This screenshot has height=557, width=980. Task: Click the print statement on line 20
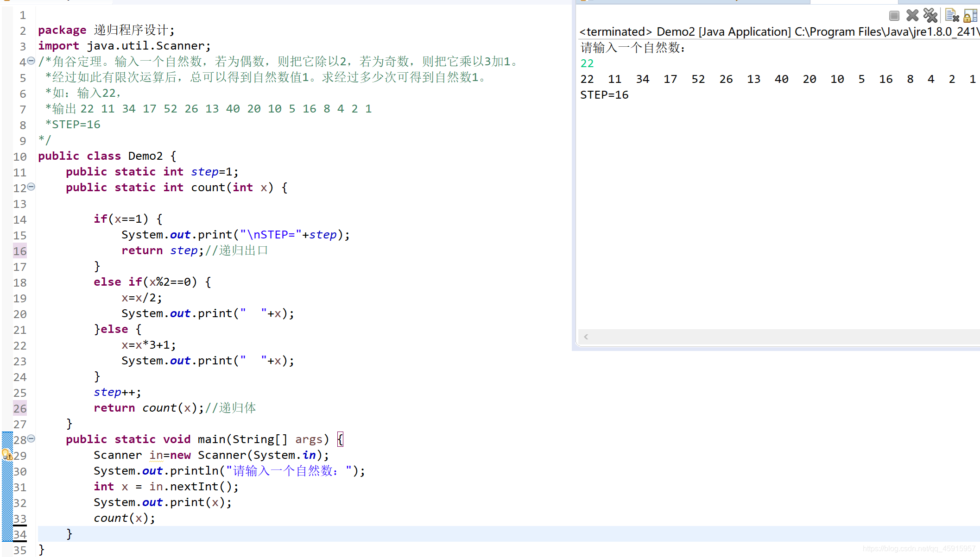208,313
